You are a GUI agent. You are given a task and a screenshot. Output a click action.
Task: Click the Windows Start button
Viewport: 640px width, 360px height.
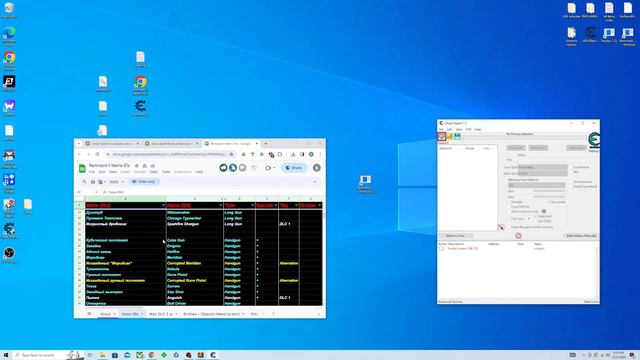(6, 355)
